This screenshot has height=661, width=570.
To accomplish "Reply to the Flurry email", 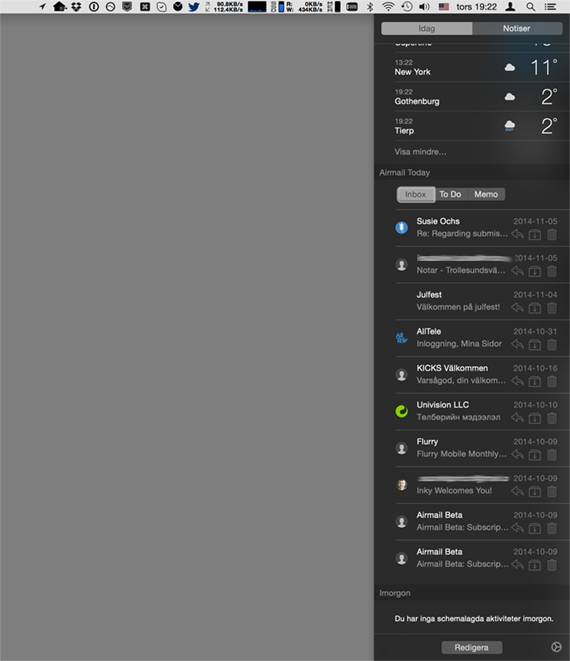I will point(517,454).
